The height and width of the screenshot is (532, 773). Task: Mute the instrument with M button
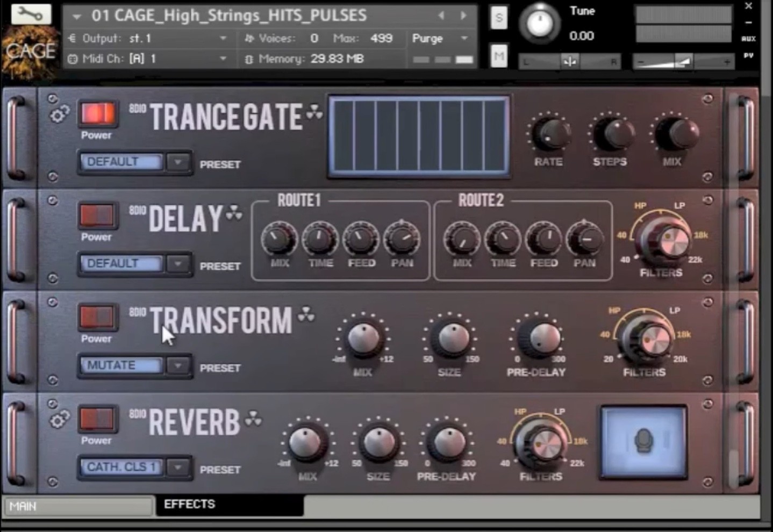(x=499, y=56)
